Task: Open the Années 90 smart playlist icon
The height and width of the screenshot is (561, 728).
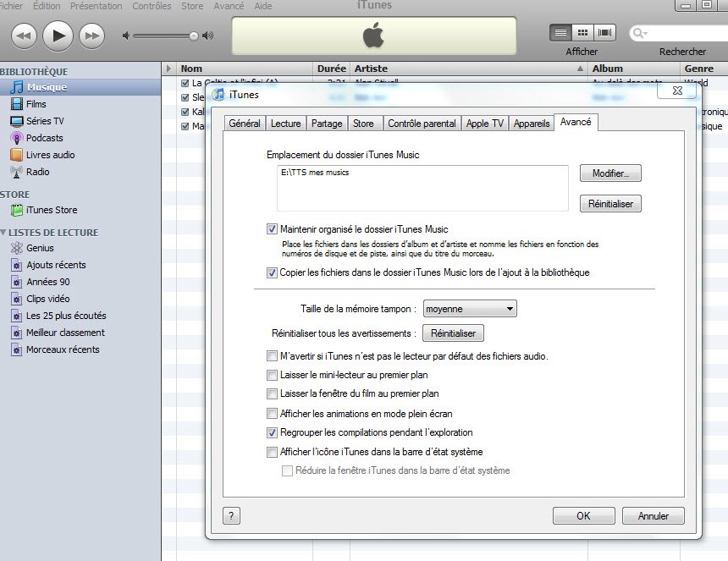Action: pos(17,282)
